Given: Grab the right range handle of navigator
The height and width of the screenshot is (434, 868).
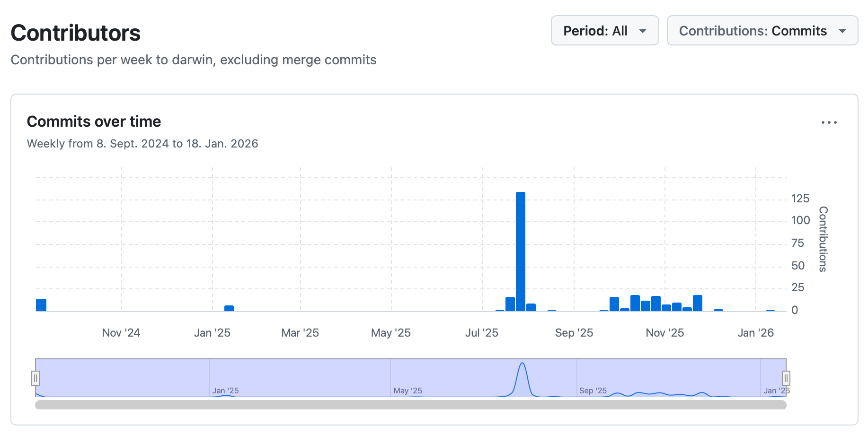Looking at the screenshot, I should 786,378.
